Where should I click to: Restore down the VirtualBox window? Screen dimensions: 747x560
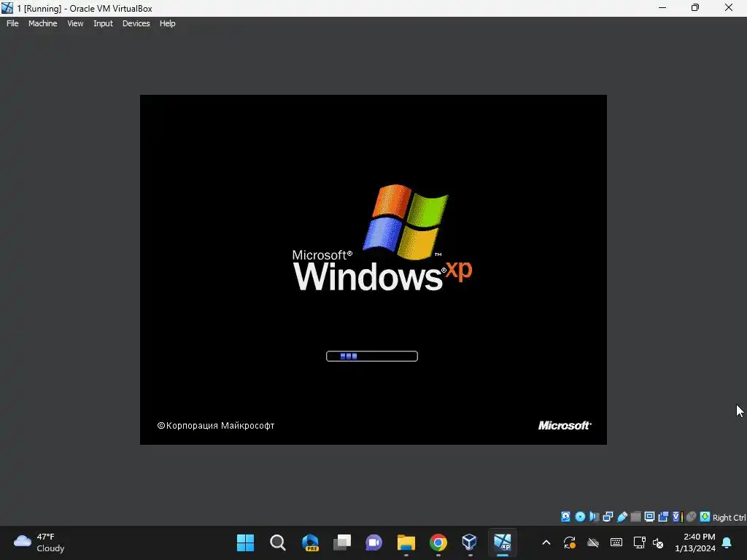695,7
